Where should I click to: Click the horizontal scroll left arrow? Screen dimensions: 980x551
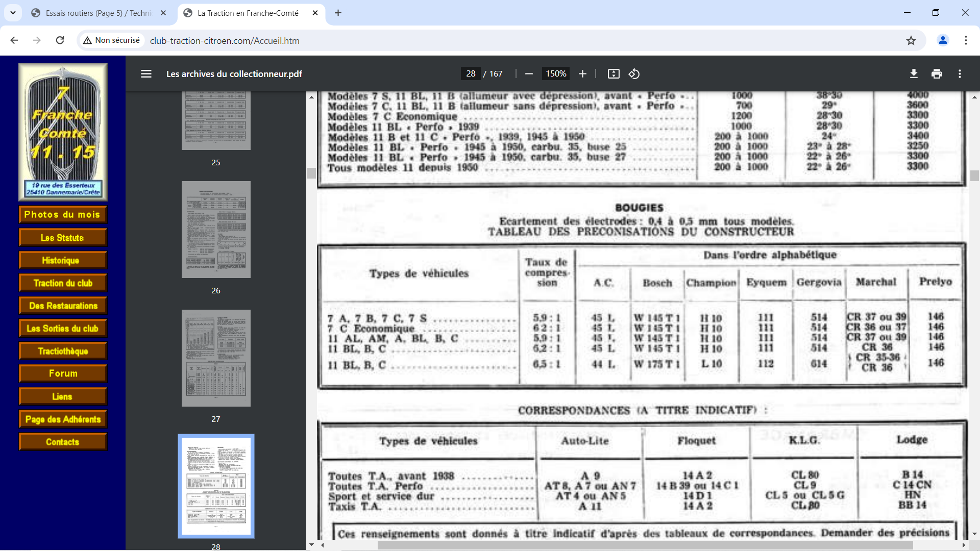[323, 545]
